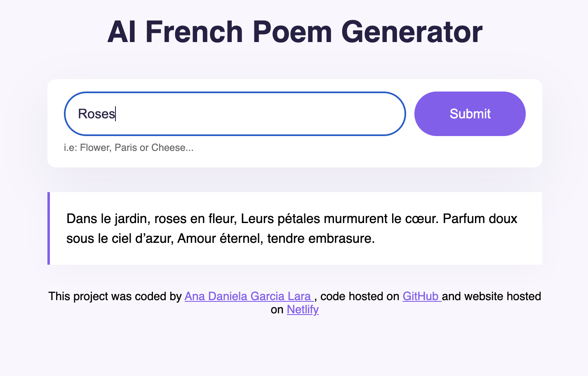Click the purple accent bar beside the poem
Image resolution: width=588 pixels, height=376 pixels.
click(49, 228)
